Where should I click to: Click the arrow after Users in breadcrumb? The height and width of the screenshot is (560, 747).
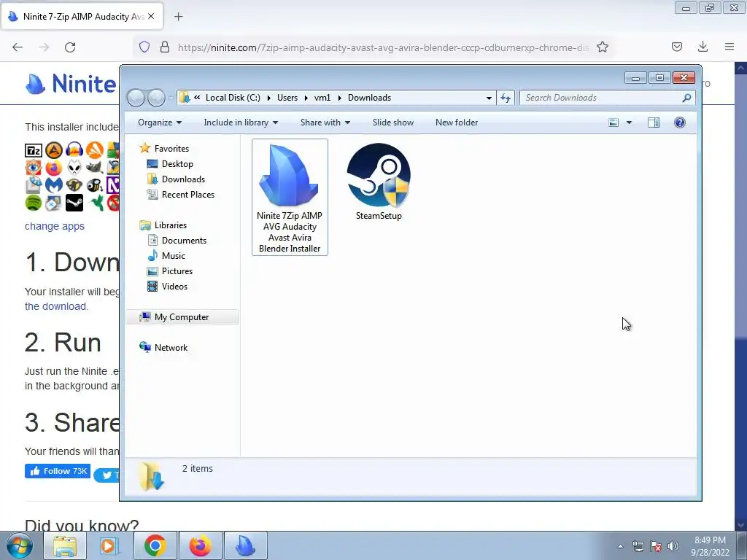pyautogui.click(x=306, y=98)
